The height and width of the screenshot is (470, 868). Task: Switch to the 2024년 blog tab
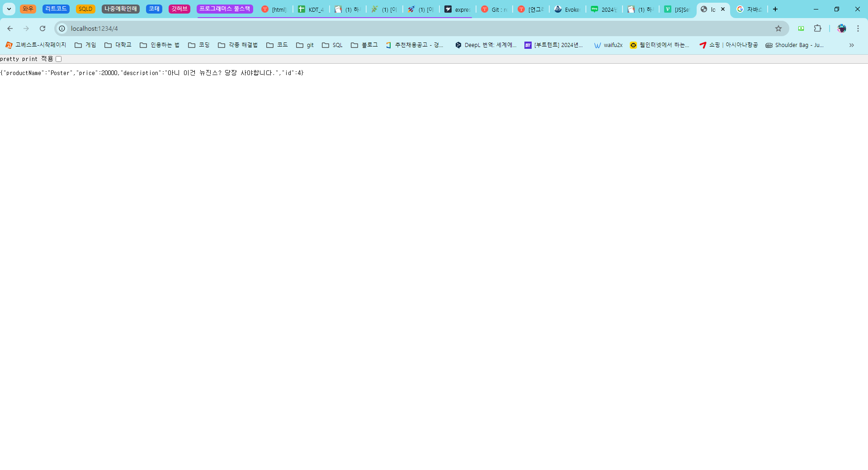click(604, 9)
